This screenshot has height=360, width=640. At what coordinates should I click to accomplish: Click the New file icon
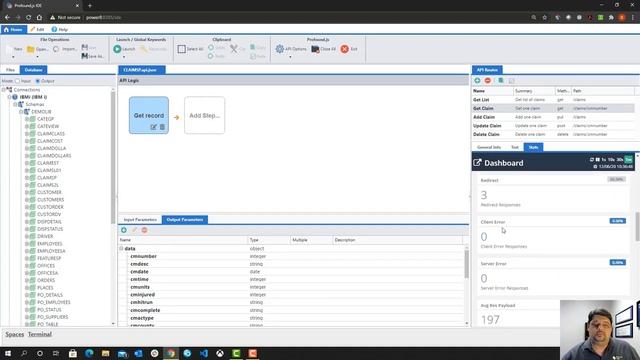[10, 49]
